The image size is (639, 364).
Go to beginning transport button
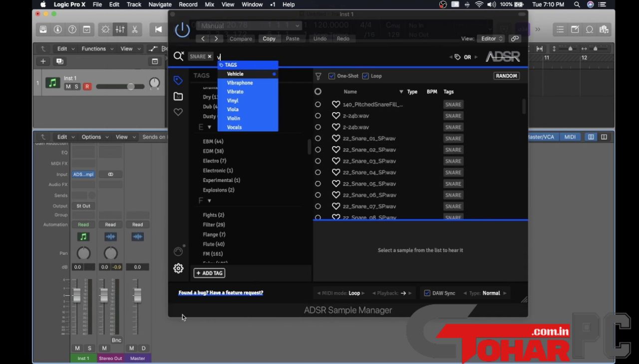point(158,29)
